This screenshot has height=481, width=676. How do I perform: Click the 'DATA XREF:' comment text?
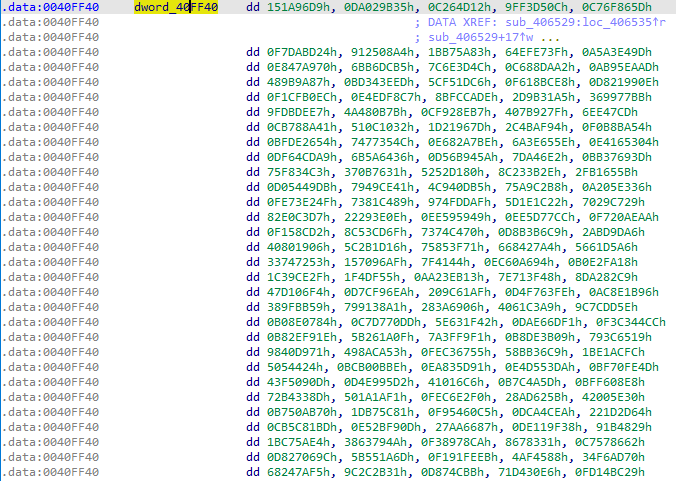[463, 22]
